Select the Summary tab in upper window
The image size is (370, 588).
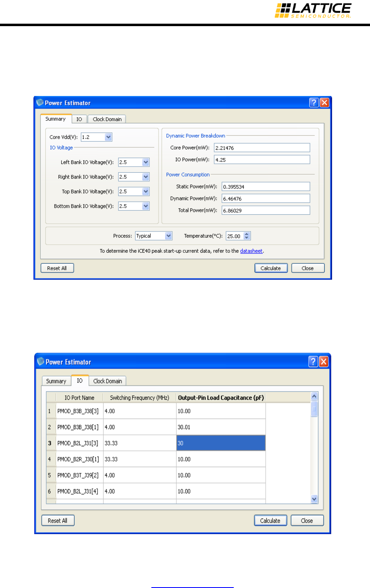pos(55,119)
